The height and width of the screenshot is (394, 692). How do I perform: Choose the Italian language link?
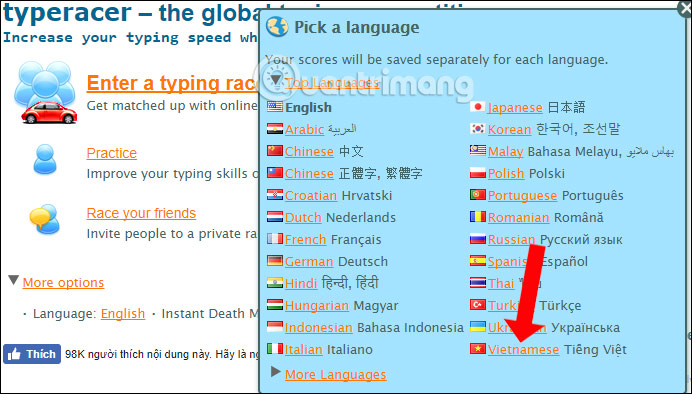304,349
